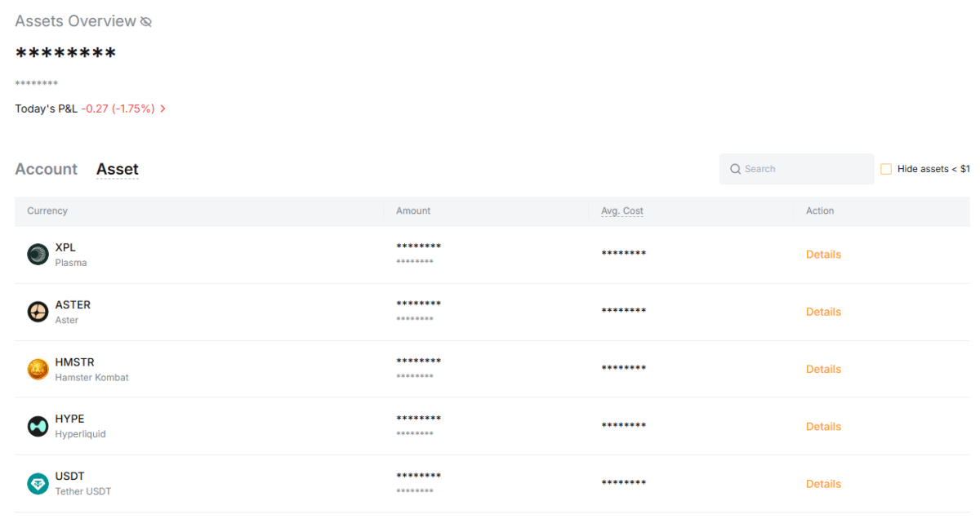The width and height of the screenshot is (980, 528).
Task: Click the ASTER coin icon
Action: [x=38, y=312]
